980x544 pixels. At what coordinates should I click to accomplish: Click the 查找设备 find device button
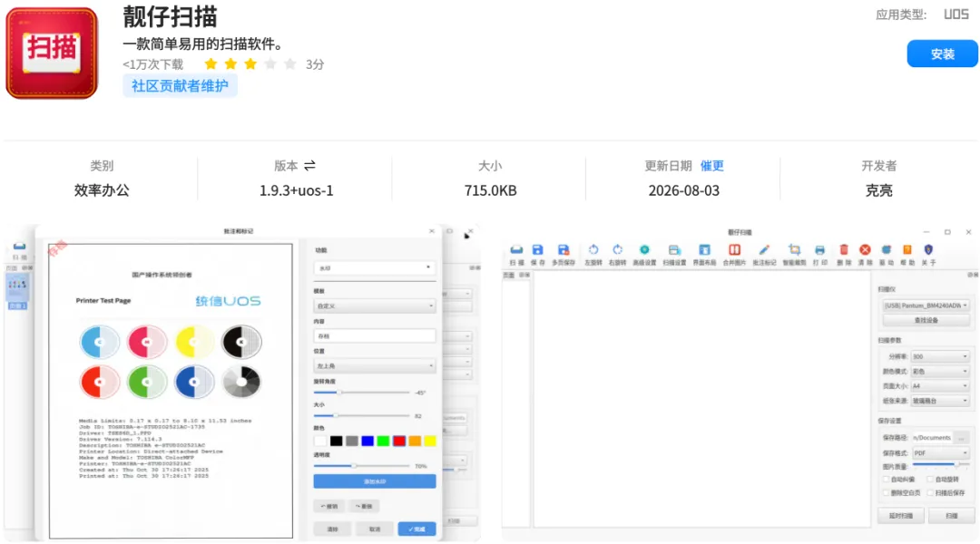tap(926, 320)
